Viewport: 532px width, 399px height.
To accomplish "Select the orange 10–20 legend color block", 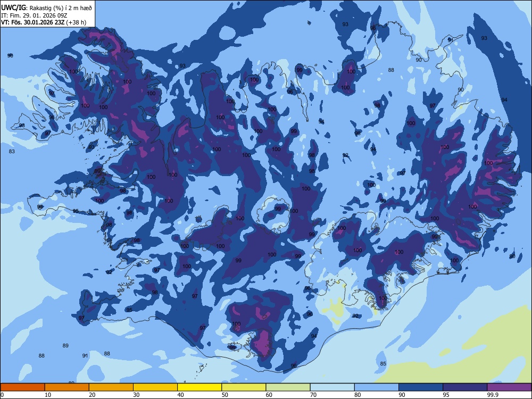I will pos(67,387).
